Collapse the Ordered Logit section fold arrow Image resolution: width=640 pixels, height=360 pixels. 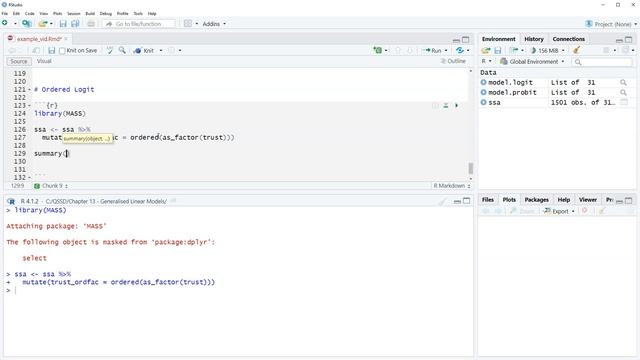pos(29,89)
